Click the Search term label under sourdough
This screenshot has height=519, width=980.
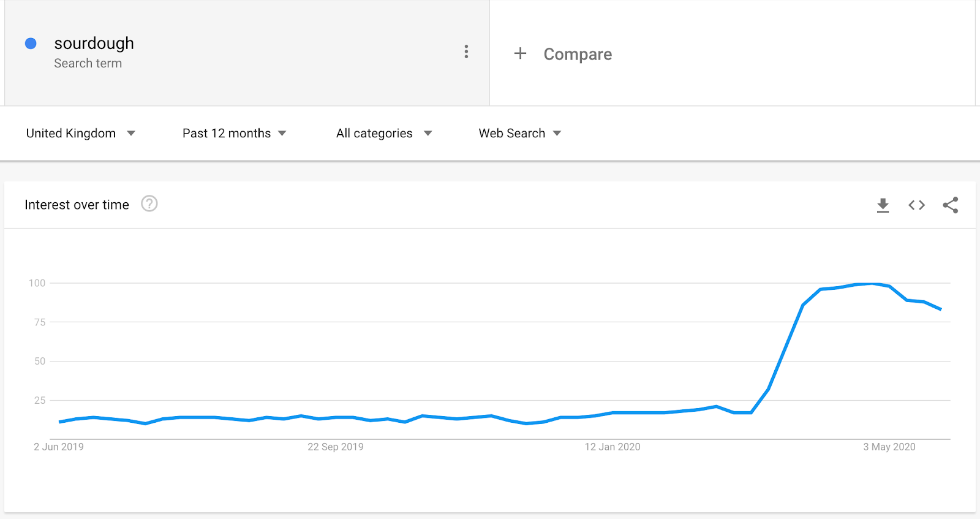pyautogui.click(x=88, y=63)
